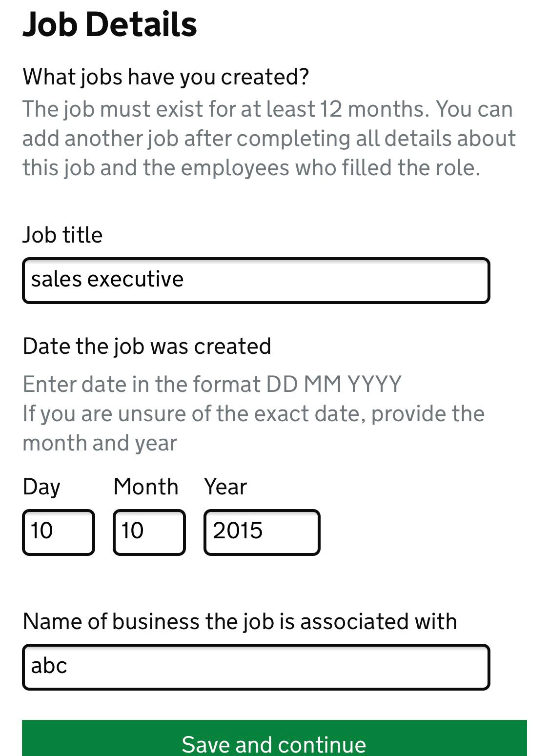This screenshot has width=549, height=756.
Task: Click the 'Date the job was created' legend
Action: pyautogui.click(x=146, y=347)
